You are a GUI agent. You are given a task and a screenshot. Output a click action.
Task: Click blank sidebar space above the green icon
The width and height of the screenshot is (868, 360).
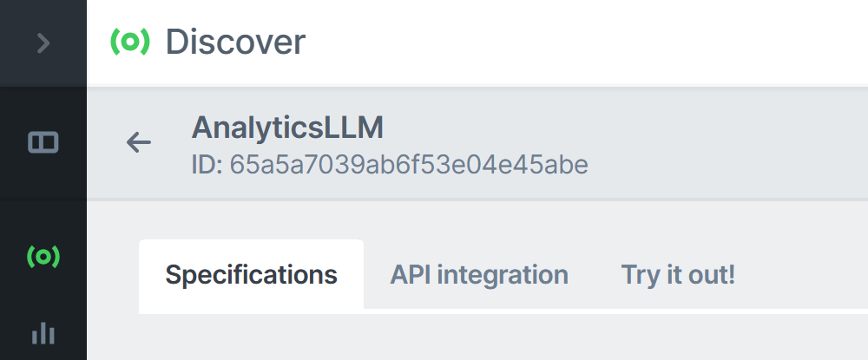coord(43,216)
